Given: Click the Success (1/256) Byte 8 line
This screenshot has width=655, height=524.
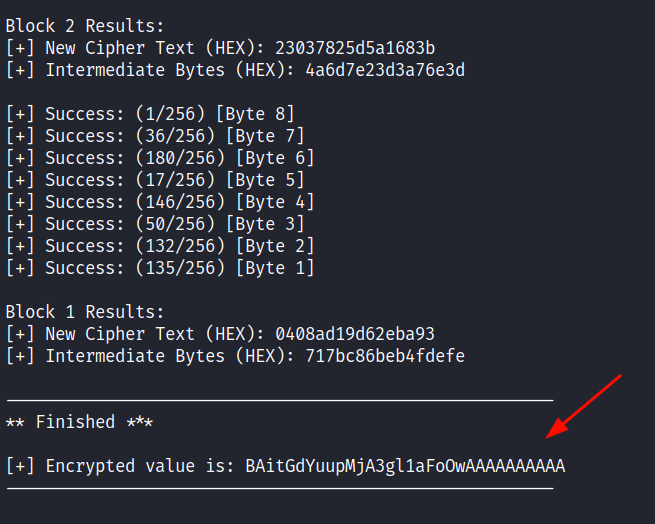Looking at the screenshot, I should (150, 114).
